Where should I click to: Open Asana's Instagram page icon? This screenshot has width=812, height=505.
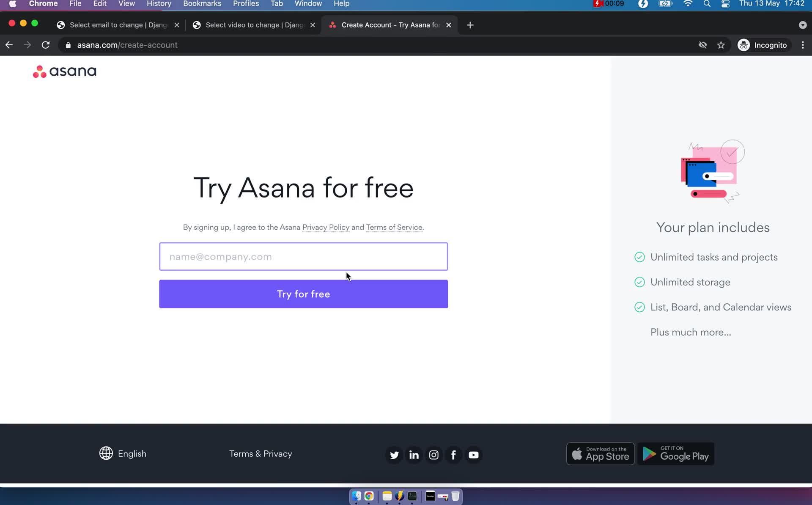click(x=434, y=455)
